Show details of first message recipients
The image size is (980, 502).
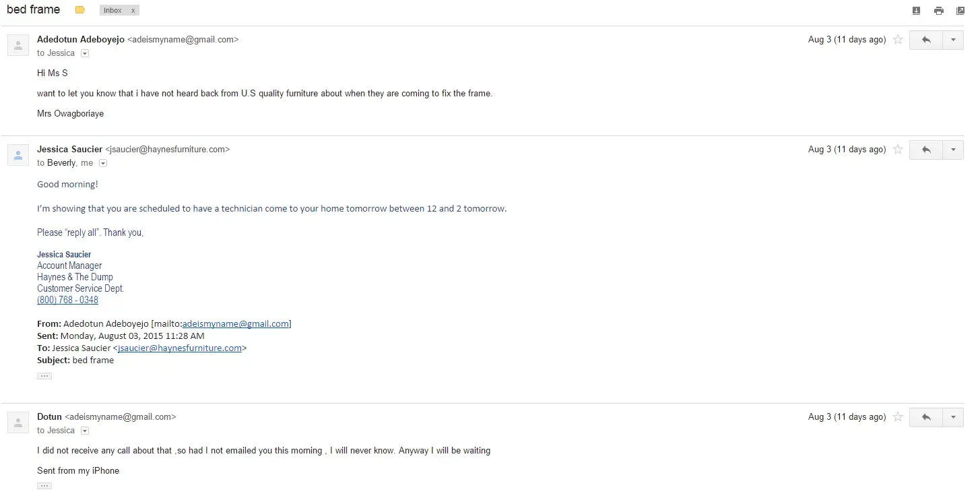85,53
